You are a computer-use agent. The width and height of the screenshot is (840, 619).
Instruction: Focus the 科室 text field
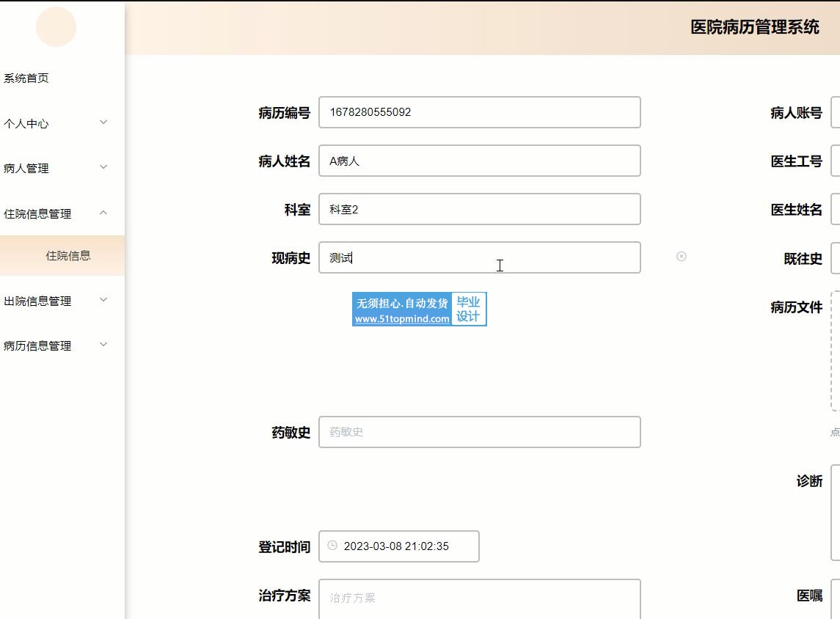[479, 209]
